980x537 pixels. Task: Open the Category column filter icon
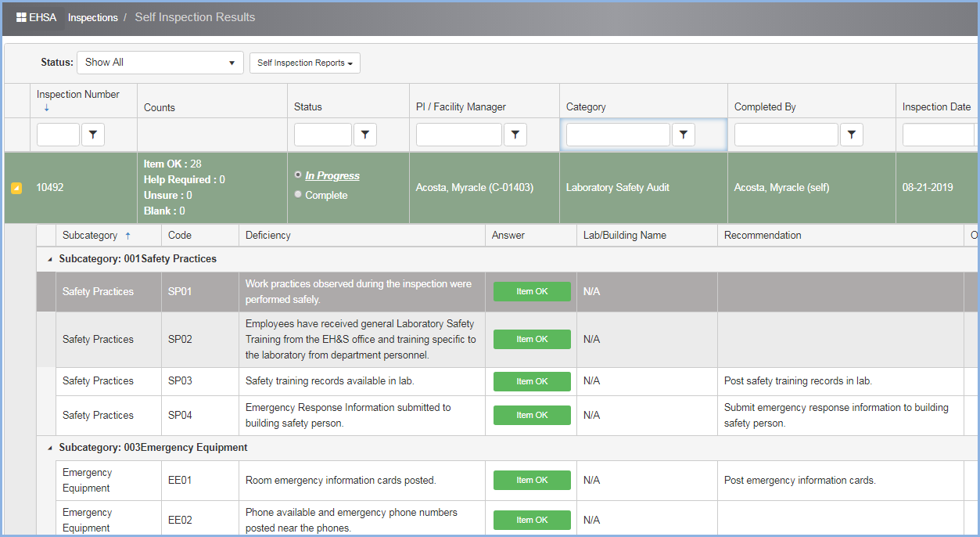pos(684,135)
